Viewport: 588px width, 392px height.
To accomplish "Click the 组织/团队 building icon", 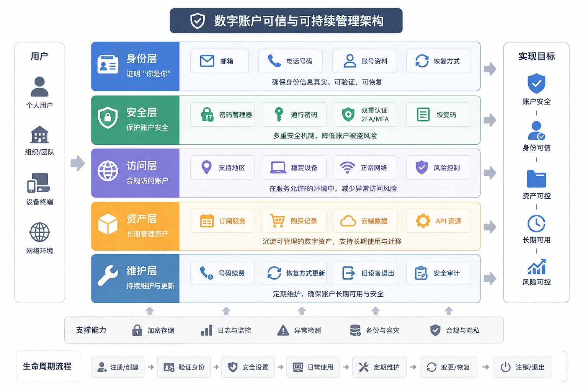I will point(39,134).
